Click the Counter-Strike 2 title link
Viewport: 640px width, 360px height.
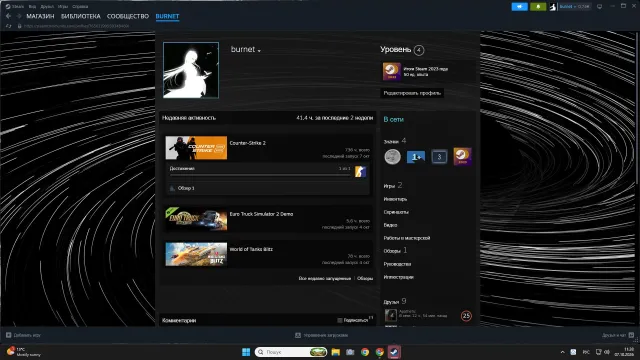click(x=248, y=143)
